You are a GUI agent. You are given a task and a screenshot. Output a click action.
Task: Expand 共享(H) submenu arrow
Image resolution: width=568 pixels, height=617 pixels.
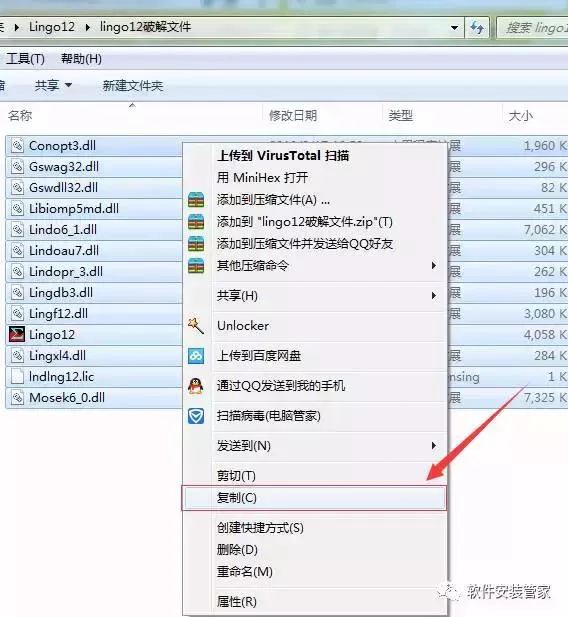(x=434, y=296)
